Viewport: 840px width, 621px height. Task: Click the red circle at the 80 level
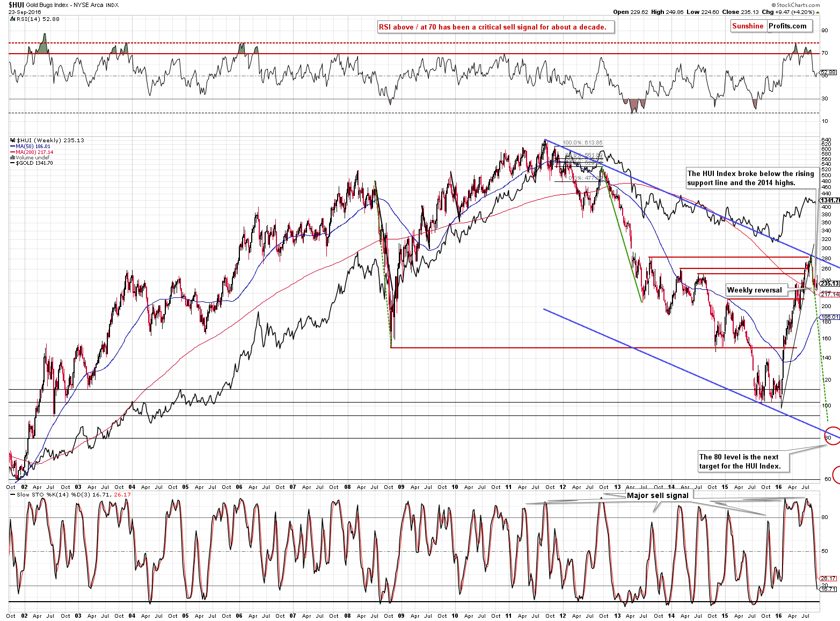831,435
